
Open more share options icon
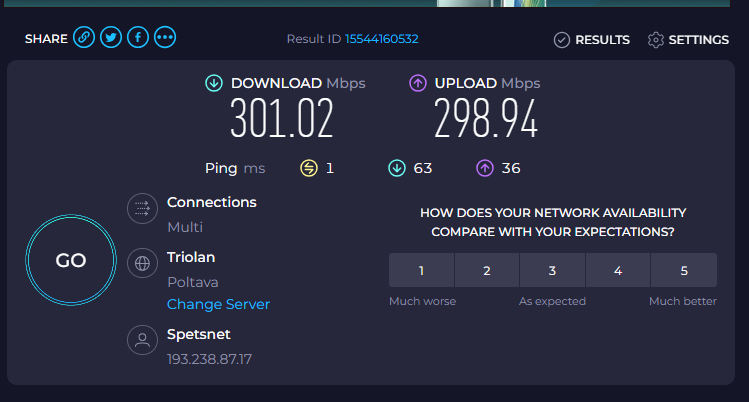point(165,37)
